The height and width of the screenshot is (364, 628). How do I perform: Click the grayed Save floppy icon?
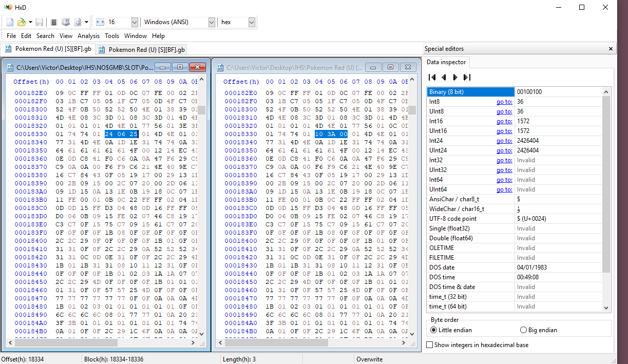click(40, 22)
